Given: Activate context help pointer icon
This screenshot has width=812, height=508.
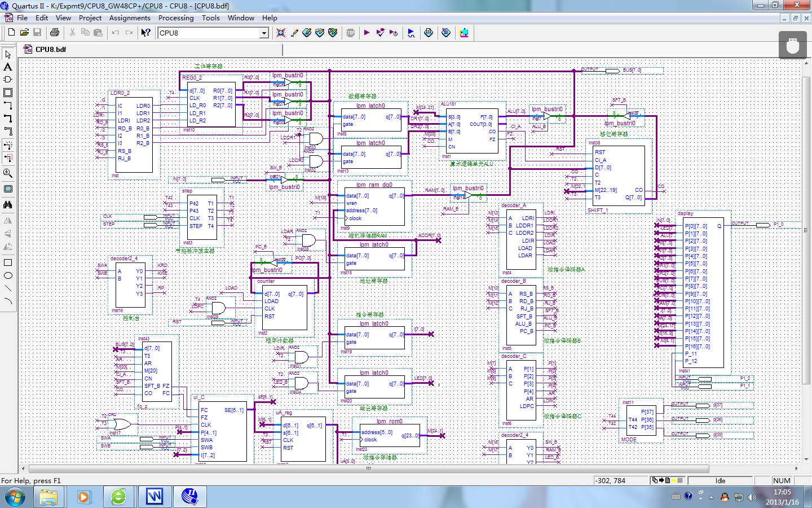Looking at the screenshot, I should (x=146, y=33).
